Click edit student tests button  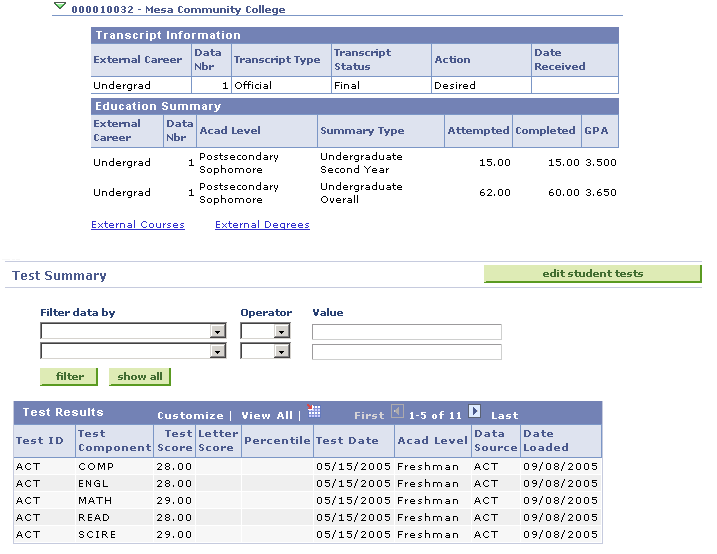[593, 274]
